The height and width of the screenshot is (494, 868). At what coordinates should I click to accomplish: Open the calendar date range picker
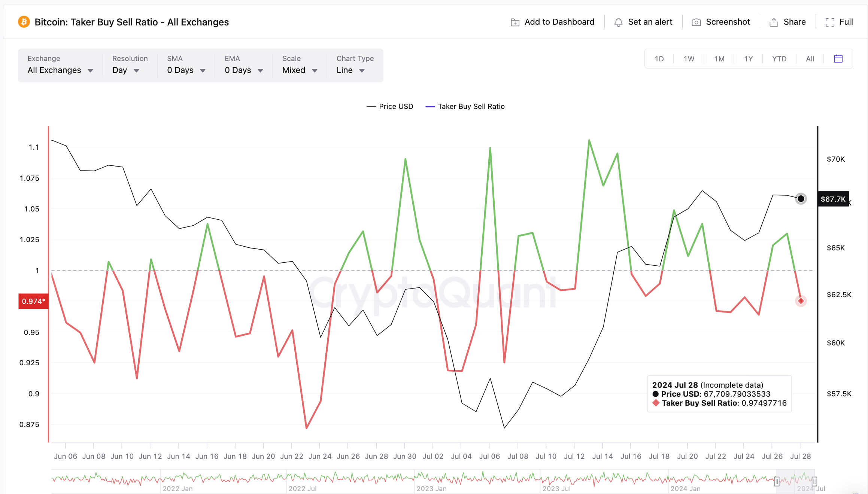(838, 58)
